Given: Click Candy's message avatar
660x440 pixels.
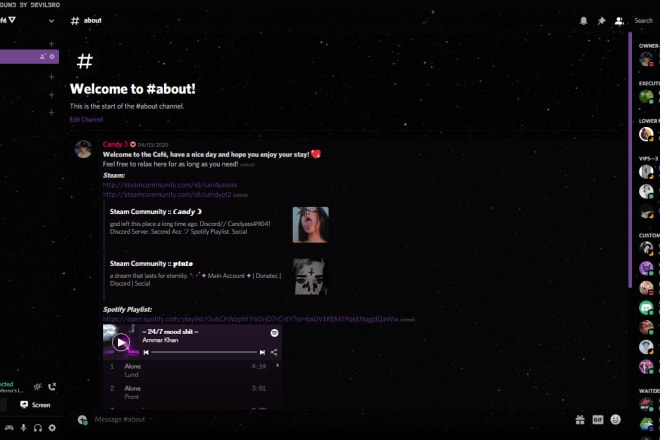Looking at the screenshot, I should 83,149.
